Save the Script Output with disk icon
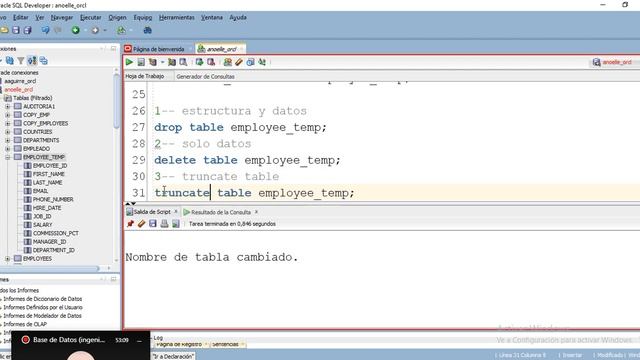The height and width of the screenshot is (360, 640). (x=153, y=224)
